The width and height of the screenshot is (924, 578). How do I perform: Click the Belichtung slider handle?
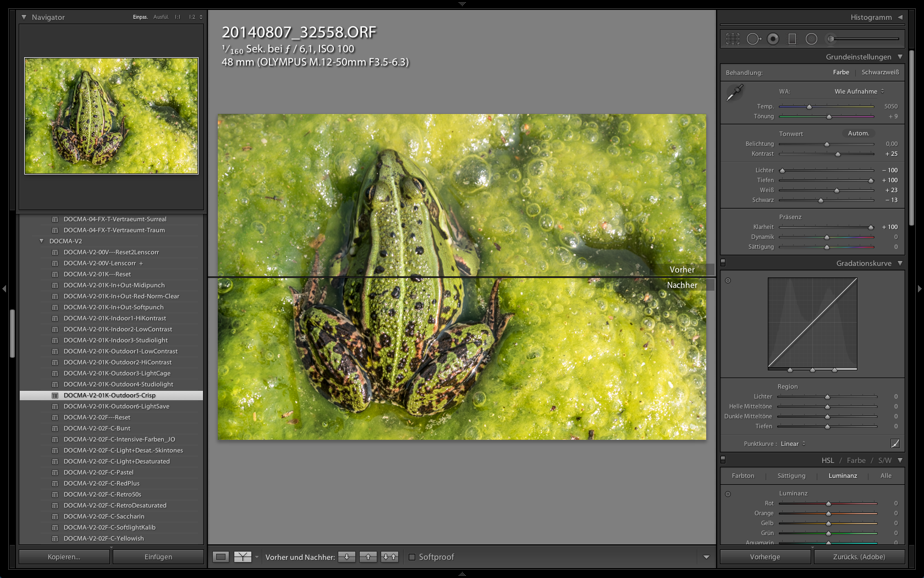point(827,144)
